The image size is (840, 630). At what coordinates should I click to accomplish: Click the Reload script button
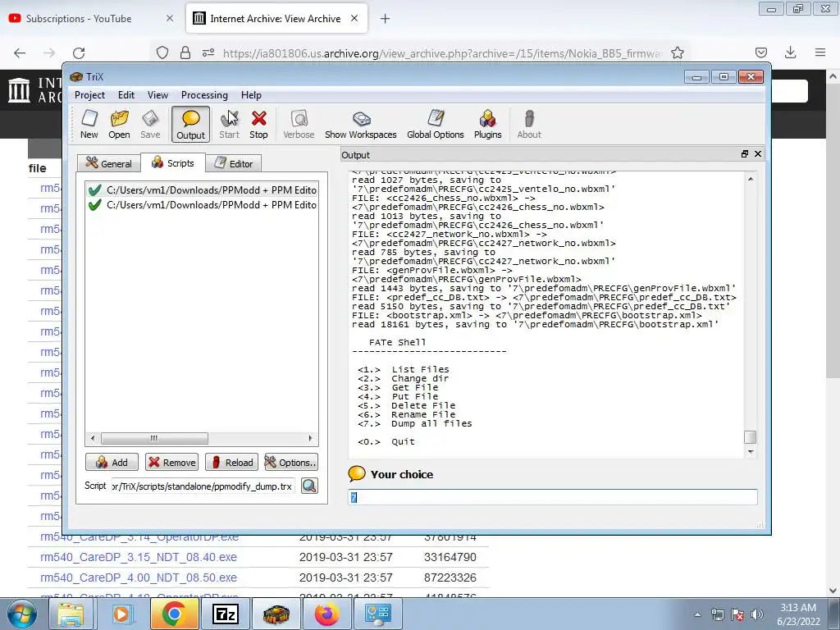click(232, 463)
